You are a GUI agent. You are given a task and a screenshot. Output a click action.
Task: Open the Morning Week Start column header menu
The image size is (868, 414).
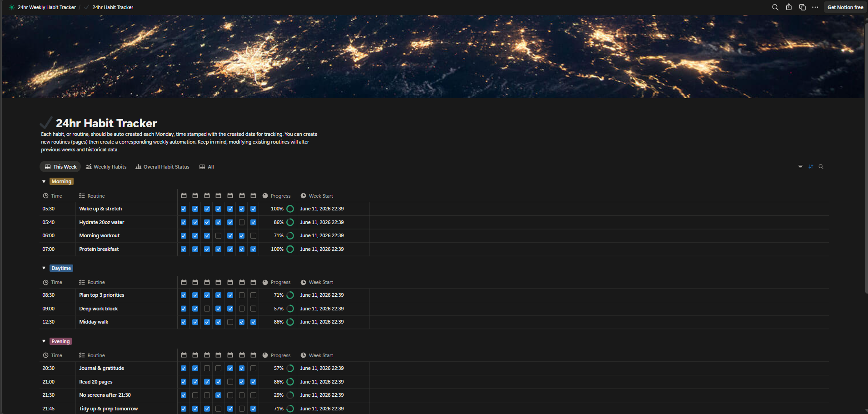(333, 196)
